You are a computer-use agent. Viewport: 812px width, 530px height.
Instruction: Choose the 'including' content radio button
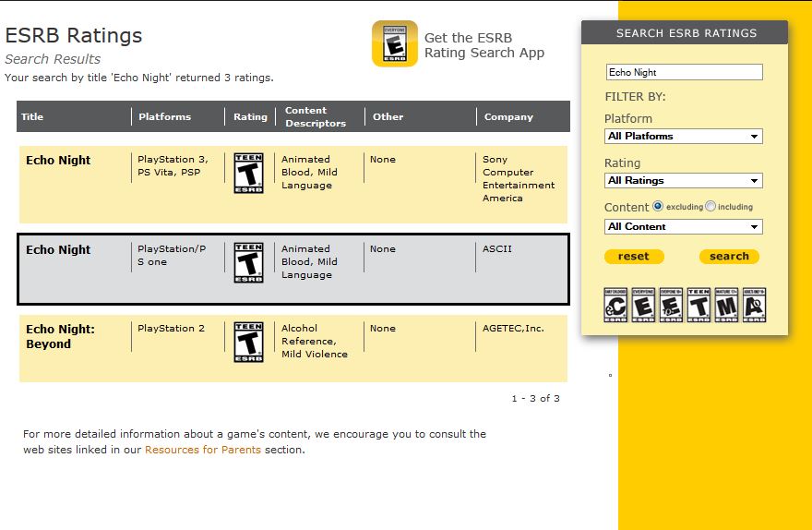(710, 206)
